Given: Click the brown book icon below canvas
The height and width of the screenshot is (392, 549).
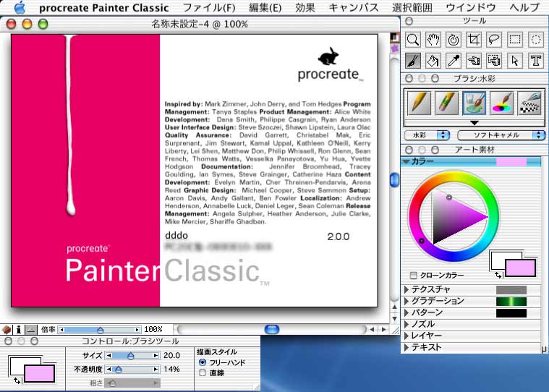Looking at the screenshot, I should click(7, 329).
